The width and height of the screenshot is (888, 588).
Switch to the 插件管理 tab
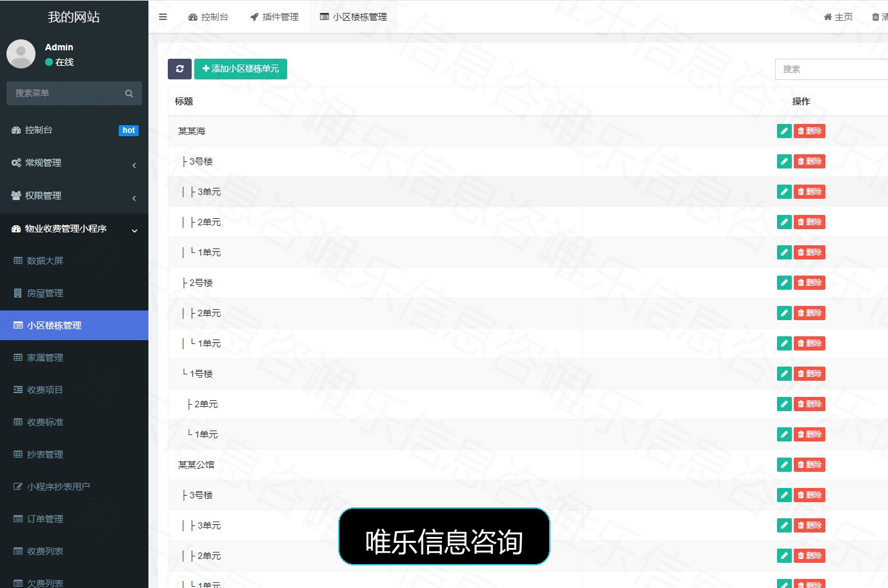click(274, 17)
